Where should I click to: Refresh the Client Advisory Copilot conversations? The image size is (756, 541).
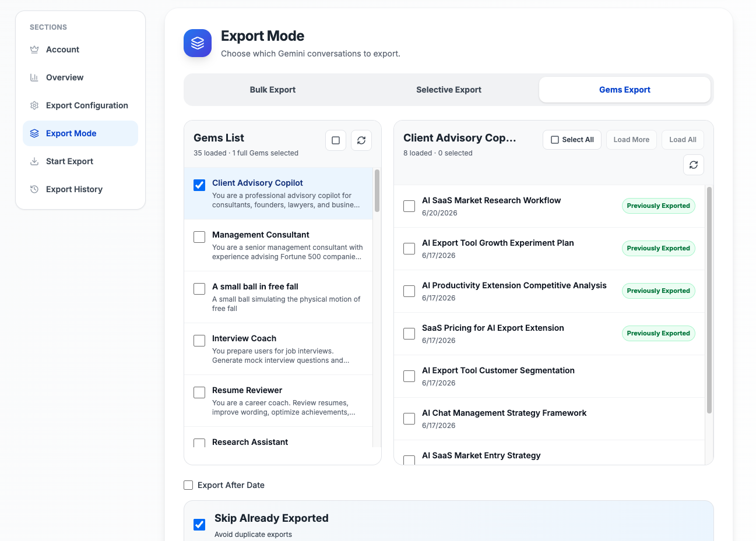coord(694,165)
